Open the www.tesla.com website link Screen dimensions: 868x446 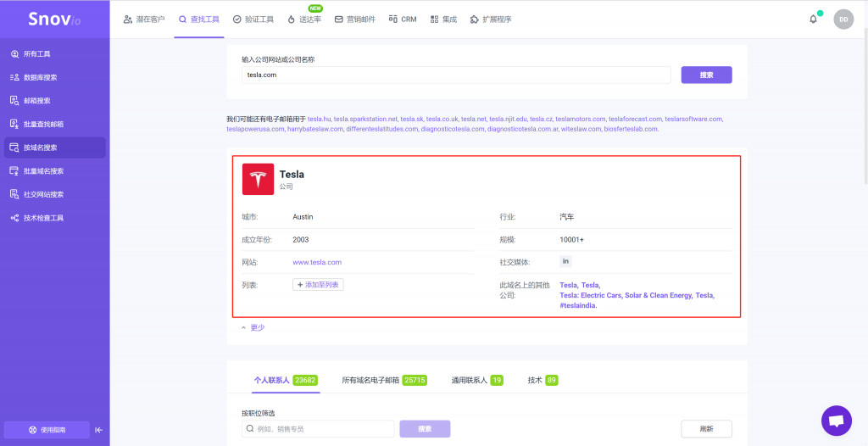317,262
